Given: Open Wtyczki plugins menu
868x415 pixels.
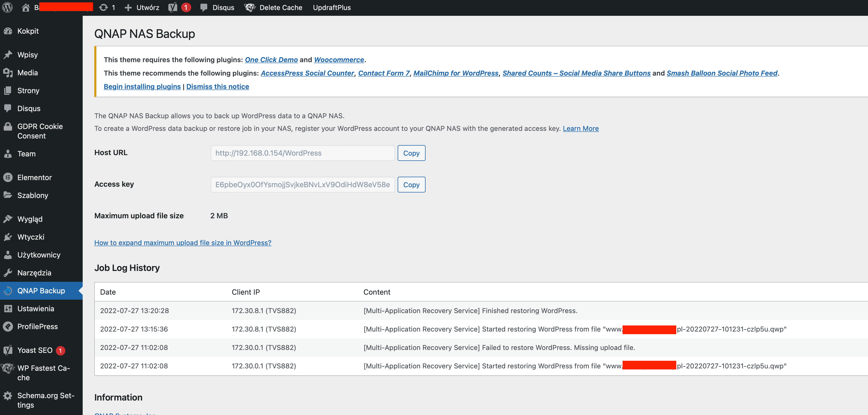Looking at the screenshot, I should [x=31, y=237].
